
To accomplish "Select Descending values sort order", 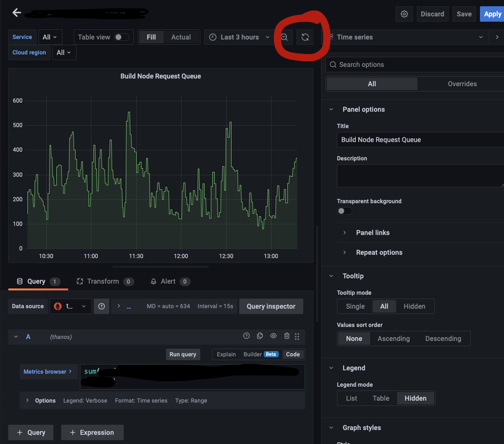I will click(443, 338).
